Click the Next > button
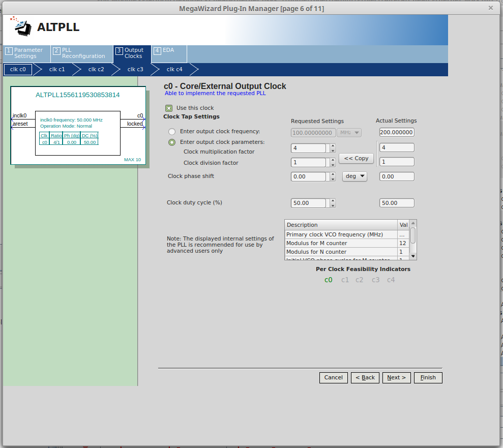 [396, 378]
